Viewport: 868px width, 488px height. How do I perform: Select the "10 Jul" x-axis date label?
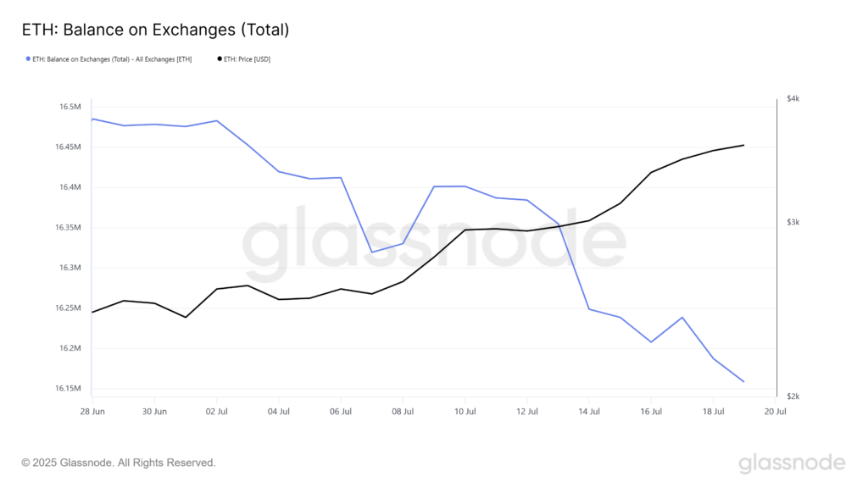point(465,412)
